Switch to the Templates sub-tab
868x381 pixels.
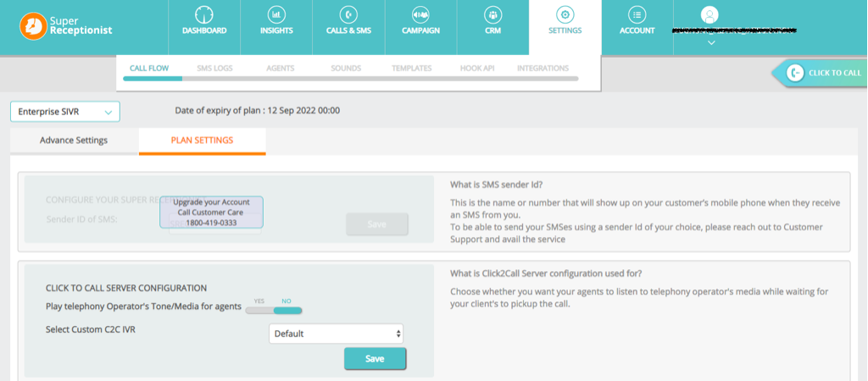point(411,69)
